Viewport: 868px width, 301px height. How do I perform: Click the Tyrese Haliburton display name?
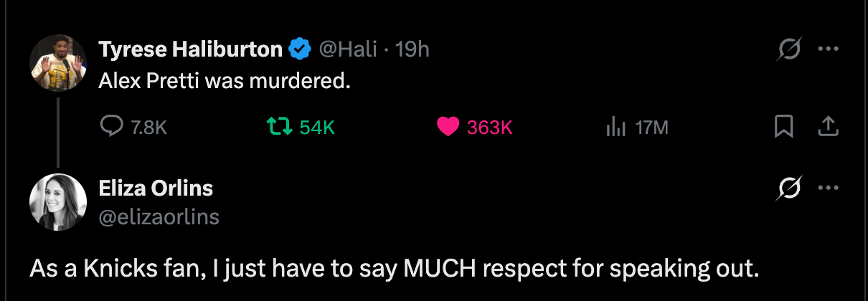pos(190,49)
